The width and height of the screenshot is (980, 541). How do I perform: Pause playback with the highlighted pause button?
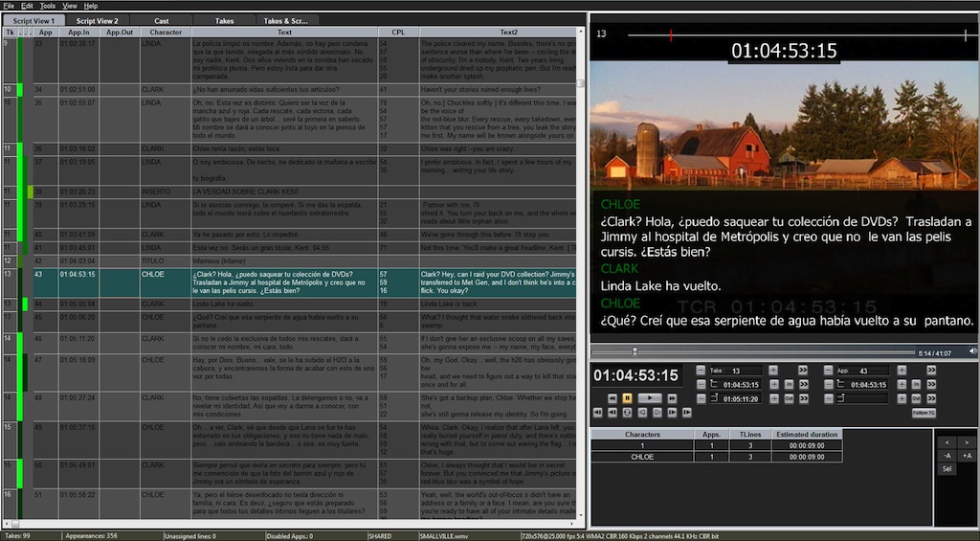coord(628,398)
